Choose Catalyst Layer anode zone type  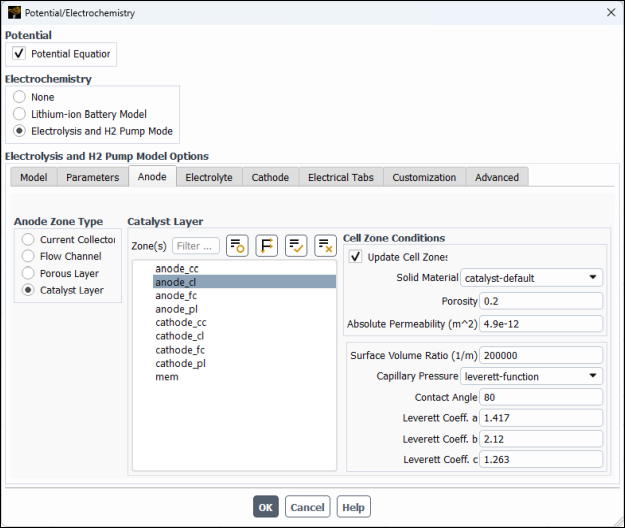click(x=28, y=290)
